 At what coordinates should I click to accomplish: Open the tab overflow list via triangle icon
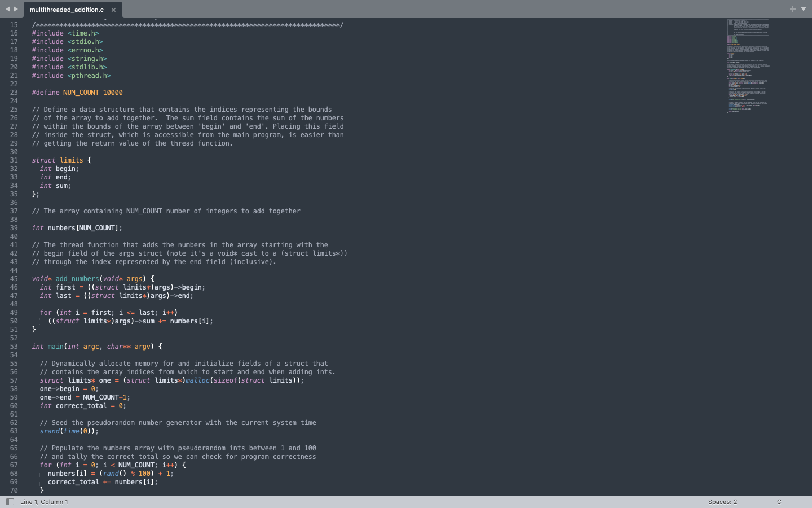tap(804, 9)
